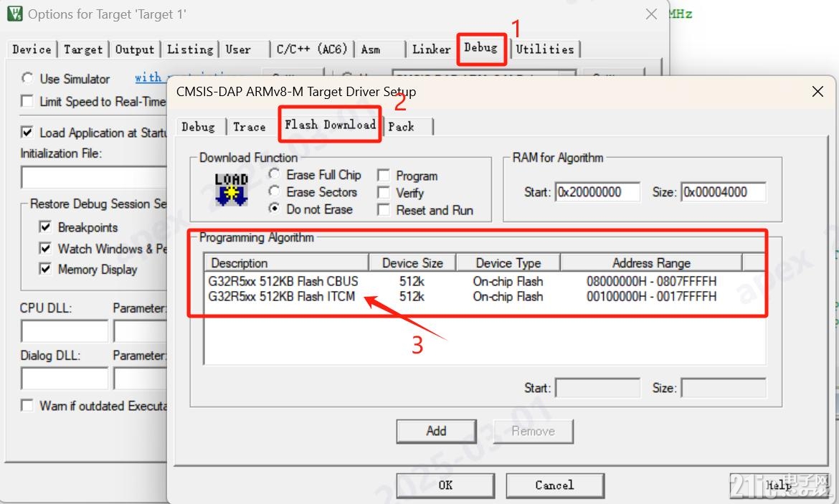Uncheck the Memory Display checkbox
Screen dimensions: 839x504
pos(45,269)
